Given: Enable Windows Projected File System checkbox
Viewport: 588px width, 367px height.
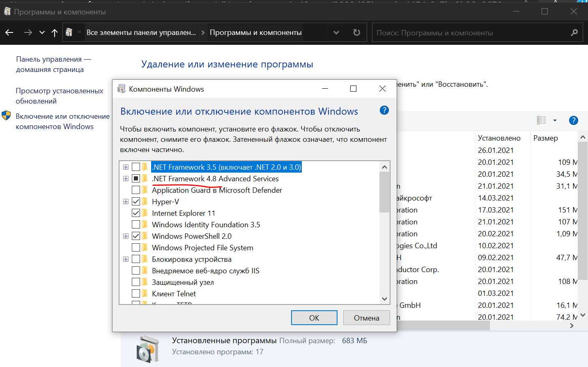Looking at the screenshot, I should (x=136, y=248).
